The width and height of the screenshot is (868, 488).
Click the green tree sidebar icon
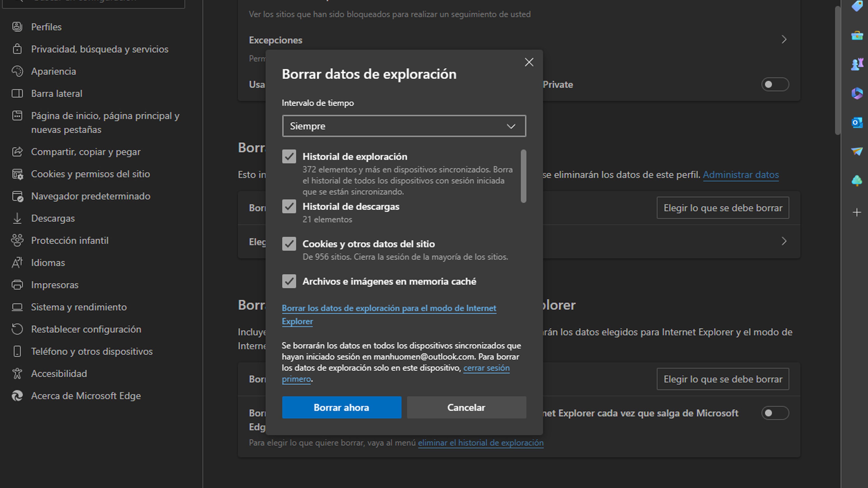857,181
